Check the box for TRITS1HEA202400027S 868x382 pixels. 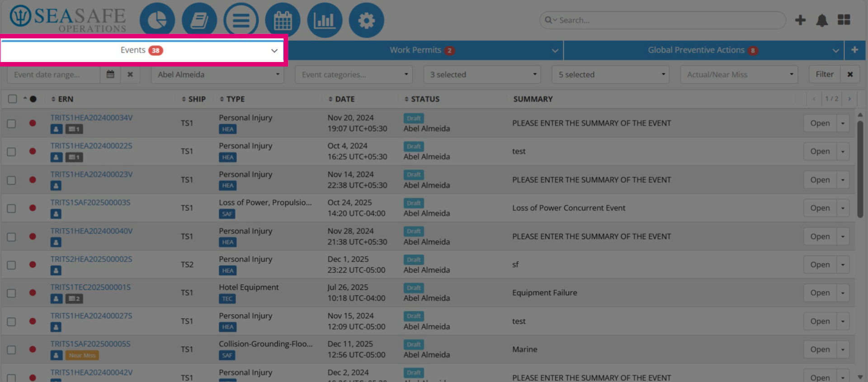point(11,321)
